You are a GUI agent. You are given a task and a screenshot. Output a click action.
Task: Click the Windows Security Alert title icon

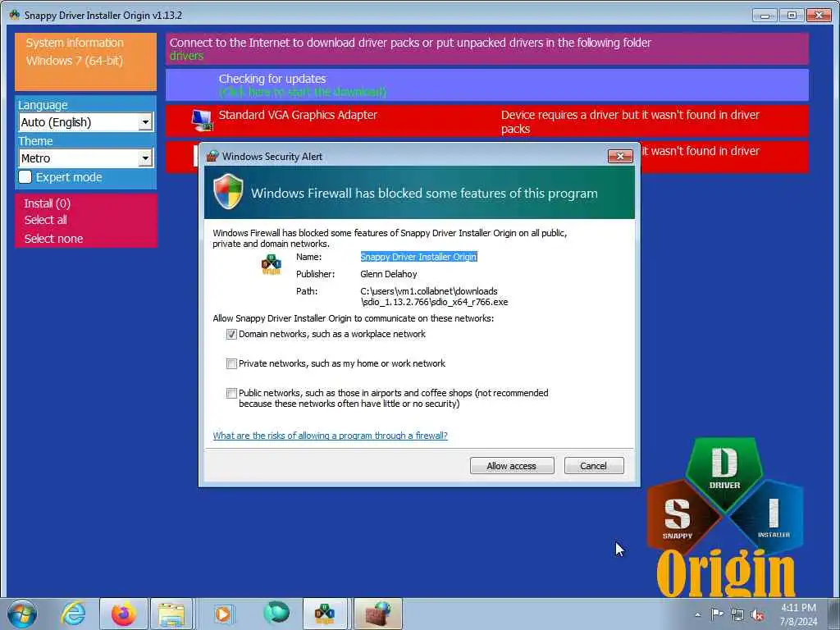(x=212, y=156)
